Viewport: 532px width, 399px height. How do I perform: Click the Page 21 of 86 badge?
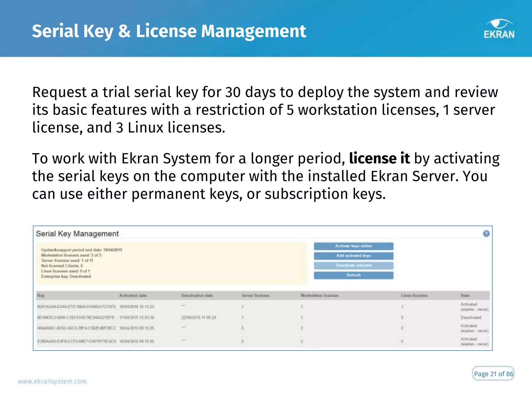click(493, 374)
